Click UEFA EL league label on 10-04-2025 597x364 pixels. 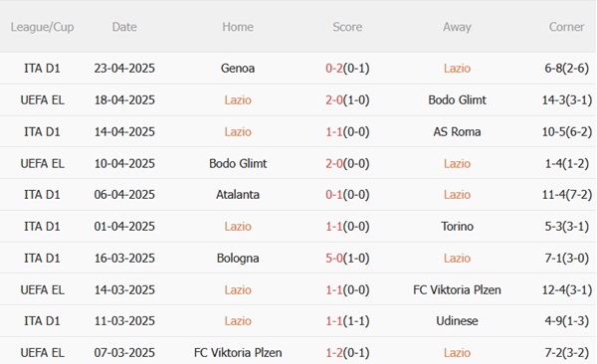pos(42,164)
